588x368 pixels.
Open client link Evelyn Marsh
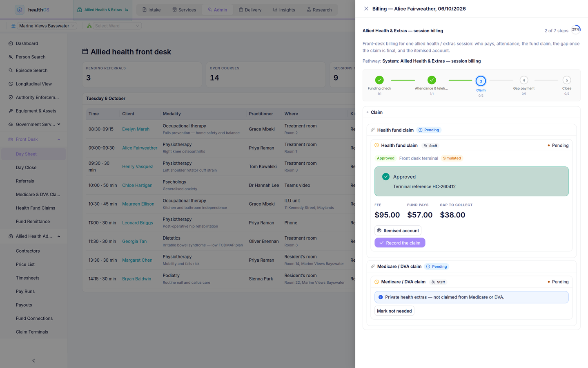pyautogui.click(x=136, y=129)
